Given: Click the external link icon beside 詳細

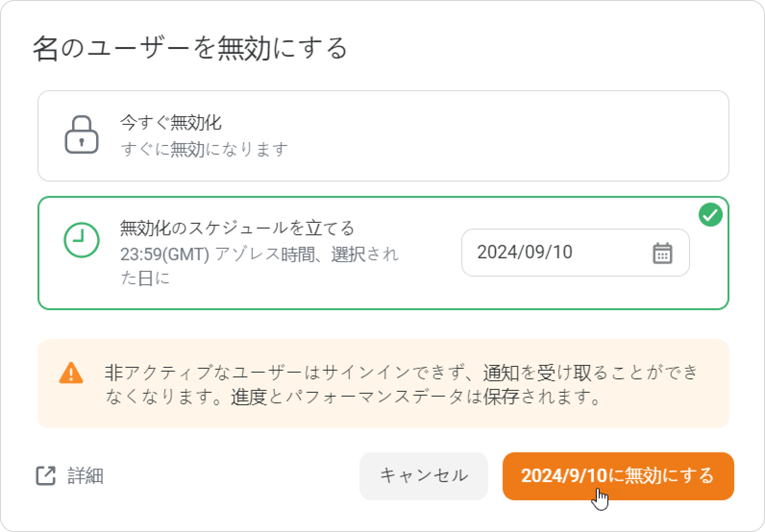Looking at the screenshot, I should pos(46,476).
